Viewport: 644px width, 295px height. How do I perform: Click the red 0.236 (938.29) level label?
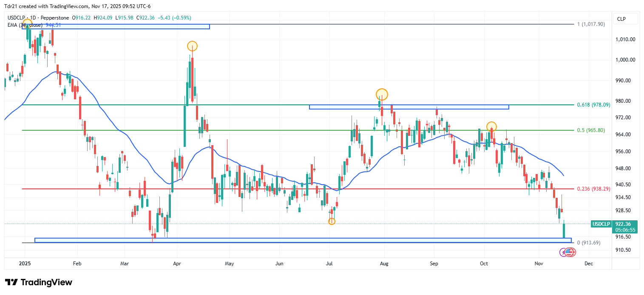click(x=593, y=189)
